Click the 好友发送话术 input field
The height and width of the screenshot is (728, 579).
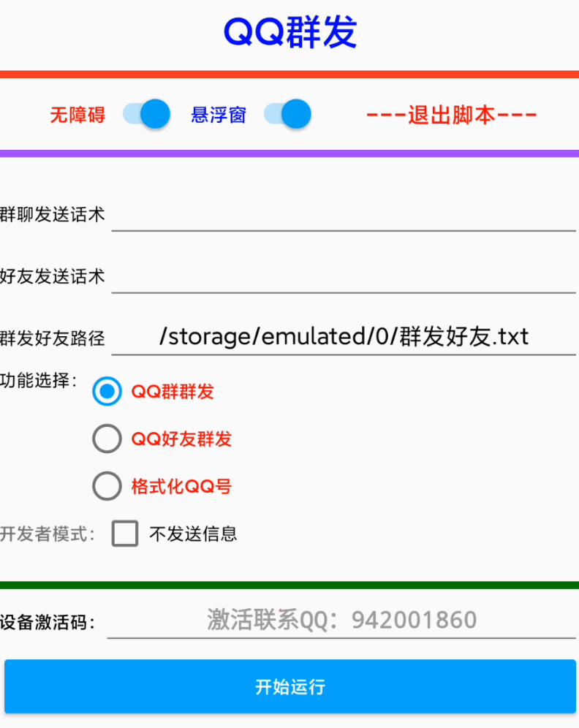344,276
